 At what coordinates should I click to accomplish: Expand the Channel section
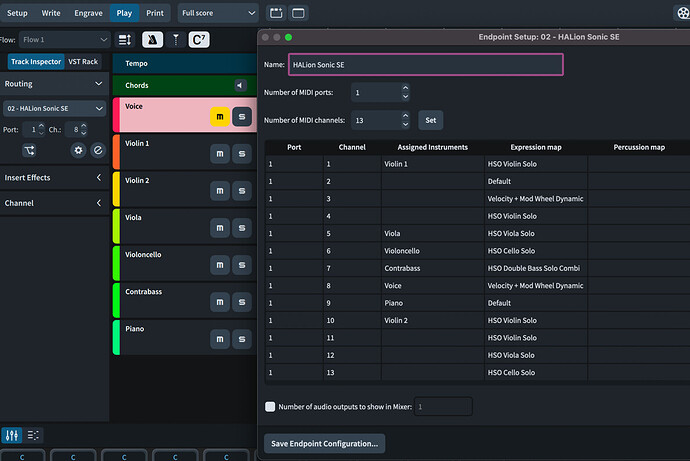[99, 203]
